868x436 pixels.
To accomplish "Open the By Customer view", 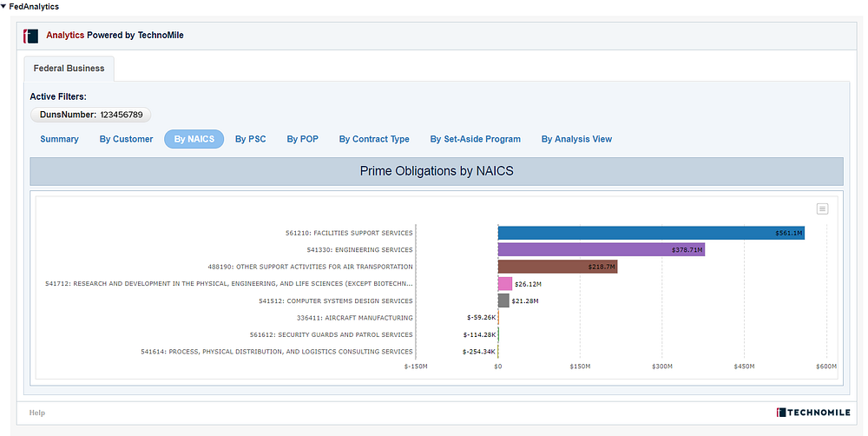I will click(x=126, y=139).
